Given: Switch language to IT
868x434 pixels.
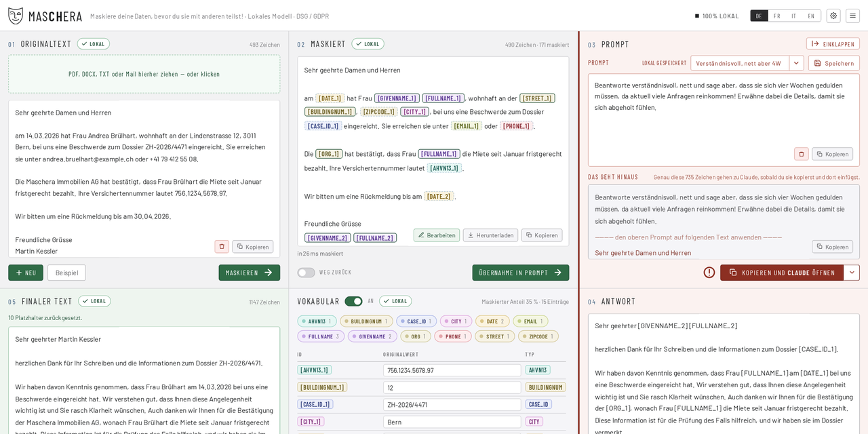Looking at the screenshot, I should pos(794,16).
